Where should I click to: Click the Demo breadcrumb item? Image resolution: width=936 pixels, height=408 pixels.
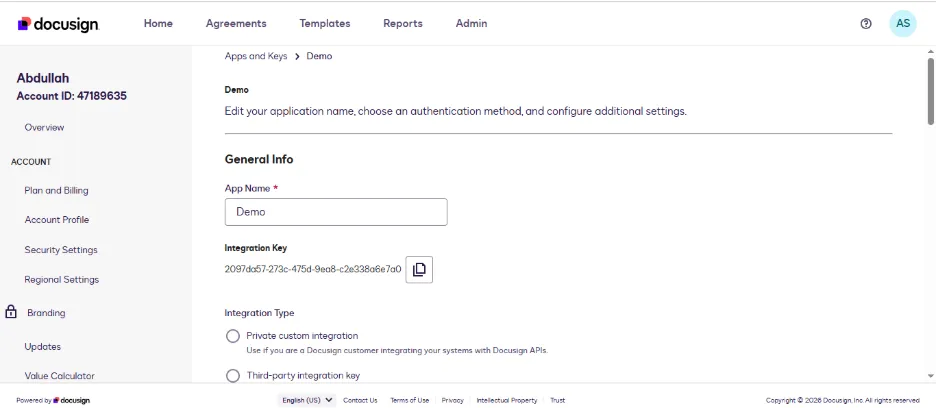319,56
